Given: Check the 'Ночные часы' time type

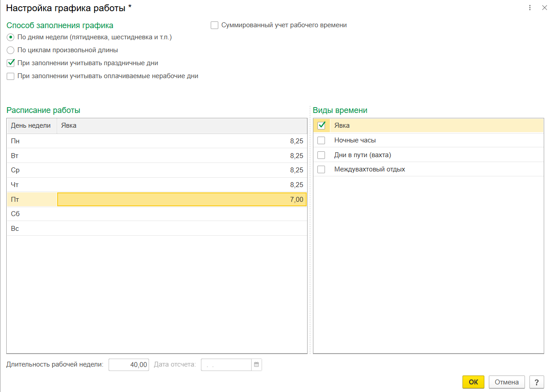Looking at the screenshot, I should tap(321, 140).
